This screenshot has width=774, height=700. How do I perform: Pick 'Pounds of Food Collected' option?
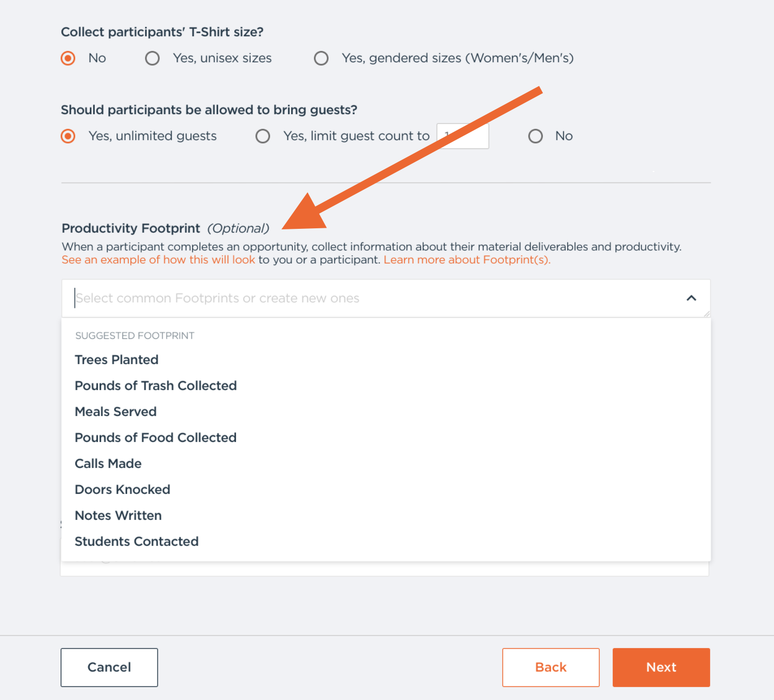click(x=156, y=438)
